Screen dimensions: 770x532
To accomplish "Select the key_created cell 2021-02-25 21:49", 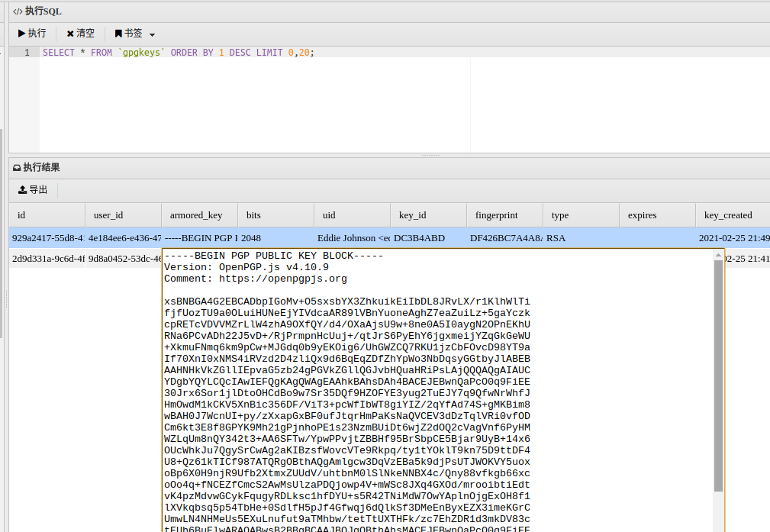I will [x=733, y=238].
